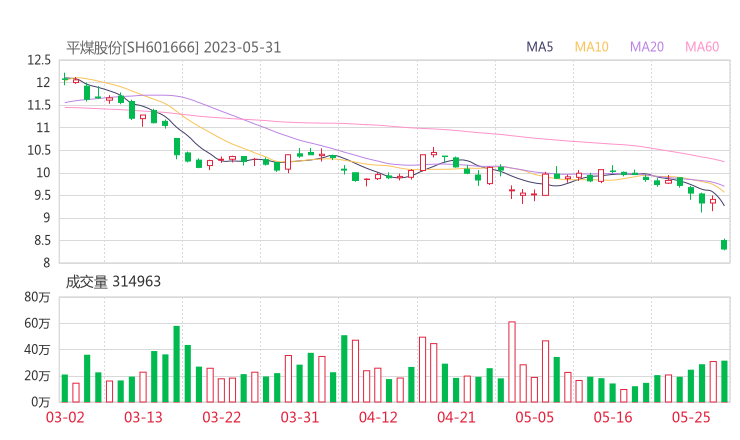Click the MA60 legend label
The width and height of the screenshot is (740, 440).
click(702, 47)
